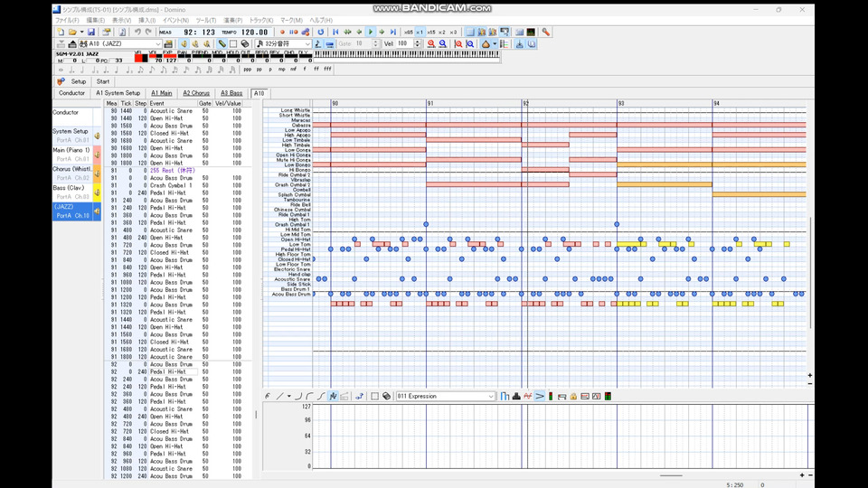Open the 編集(E) menu
The width and height of the screenshot is (868, 488).
point(96,21)
